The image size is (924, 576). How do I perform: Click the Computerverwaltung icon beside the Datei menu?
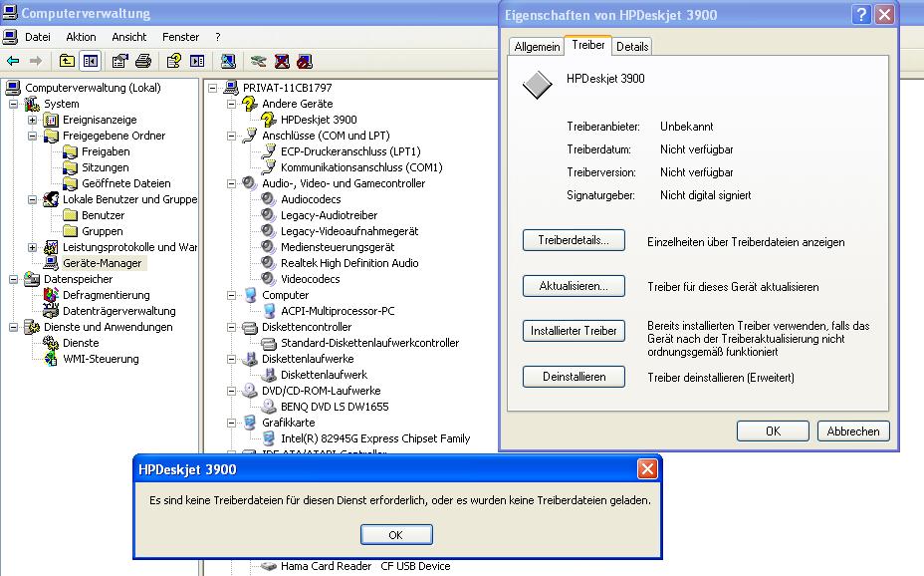click(x=10, y=37)
